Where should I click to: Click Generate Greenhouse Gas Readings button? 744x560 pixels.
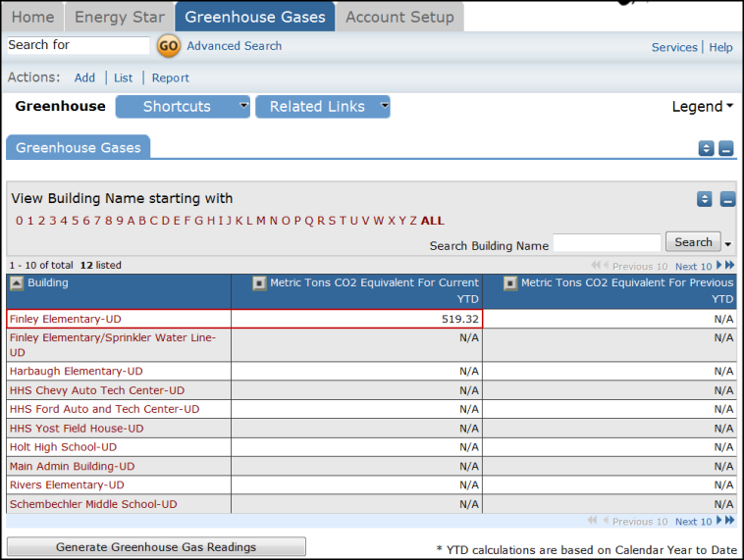(156, 546)
